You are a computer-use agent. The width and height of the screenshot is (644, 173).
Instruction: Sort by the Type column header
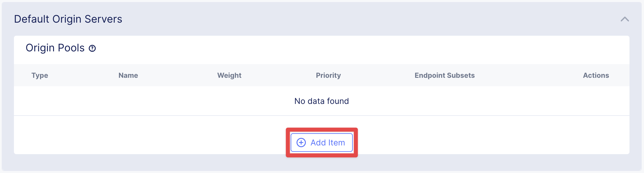coord(40,75)
